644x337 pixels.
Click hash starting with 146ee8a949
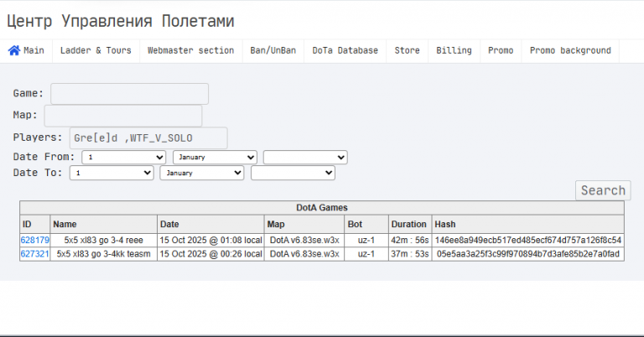point(528,240)
